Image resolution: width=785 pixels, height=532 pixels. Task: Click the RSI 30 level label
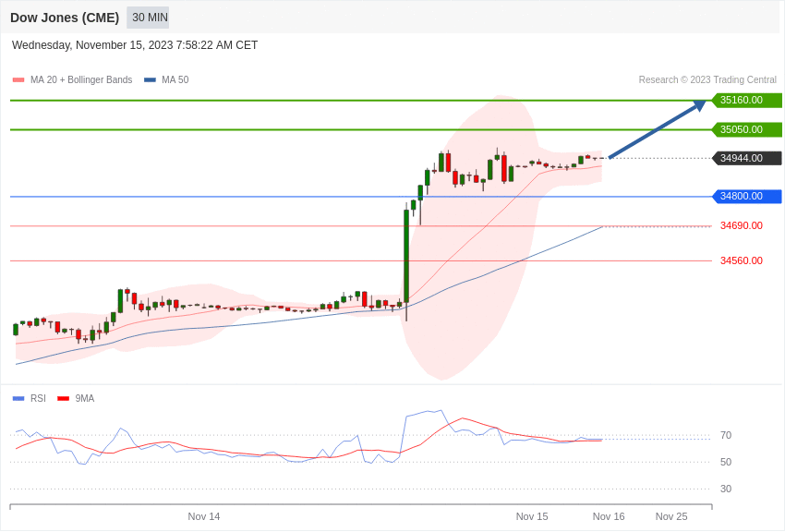(725, 489)
